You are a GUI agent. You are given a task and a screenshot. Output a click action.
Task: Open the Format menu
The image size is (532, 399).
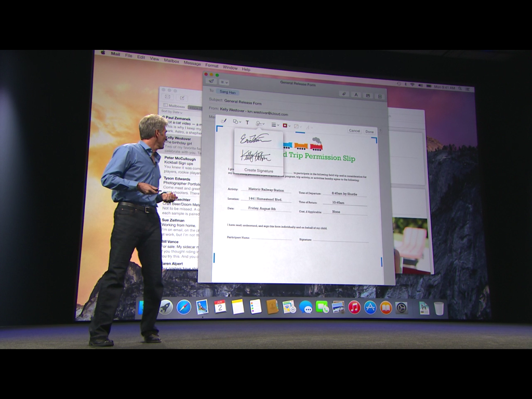coord(212,65)
